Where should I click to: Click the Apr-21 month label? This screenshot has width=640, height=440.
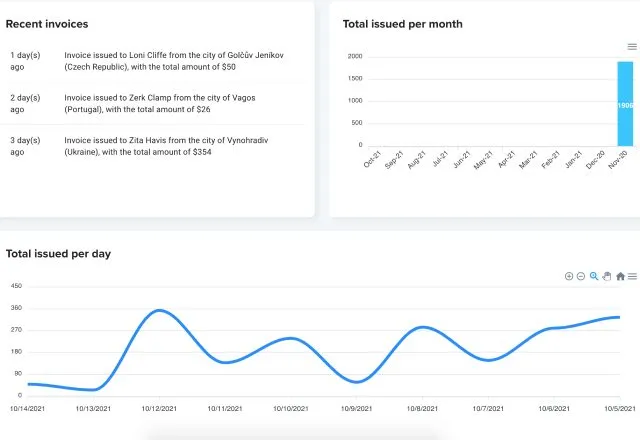coord(507,159)
